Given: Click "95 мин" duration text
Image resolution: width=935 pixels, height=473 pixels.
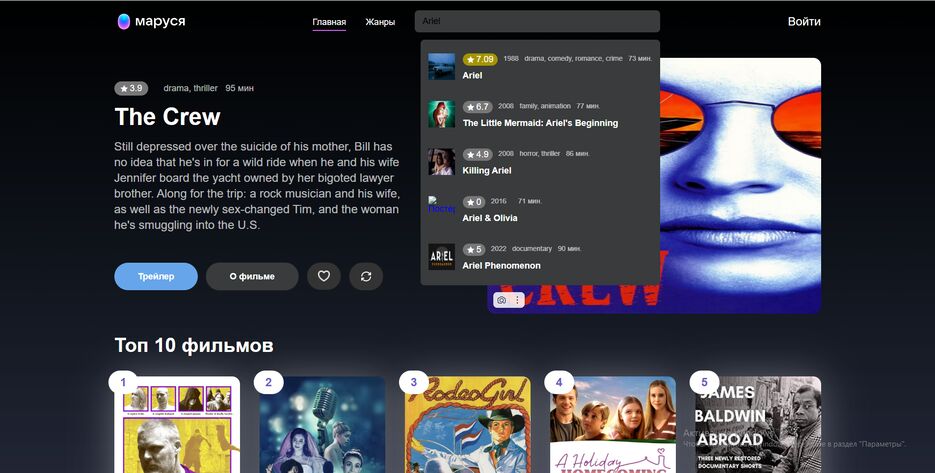Looking at the screenshot, I should [240, 88].
